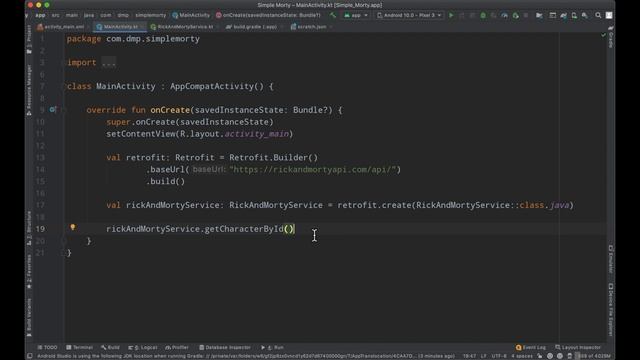This screenshot has height=360, width=640.
Task: Start debugging with the green bug icon
Action: (x=483, y=15)
